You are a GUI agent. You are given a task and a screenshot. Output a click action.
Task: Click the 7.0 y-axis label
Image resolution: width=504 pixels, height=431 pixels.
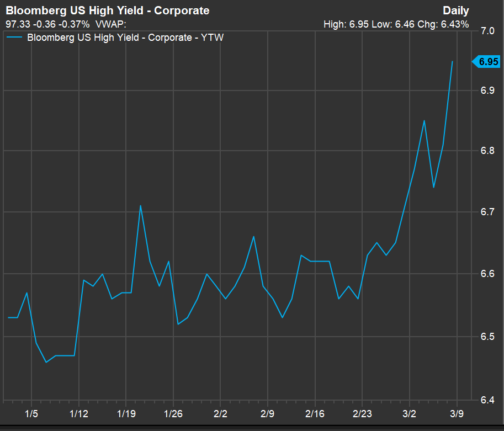(x=487, y=31)
